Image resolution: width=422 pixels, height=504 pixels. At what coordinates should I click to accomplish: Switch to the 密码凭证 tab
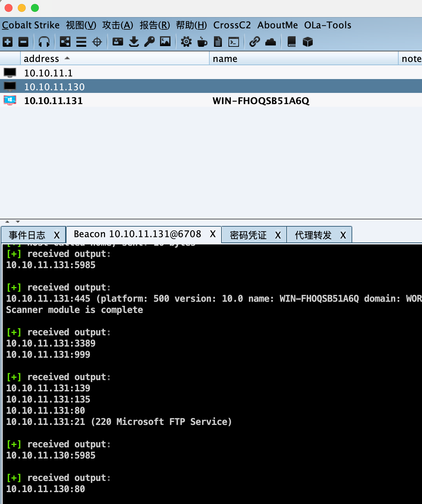coord(248,235)
